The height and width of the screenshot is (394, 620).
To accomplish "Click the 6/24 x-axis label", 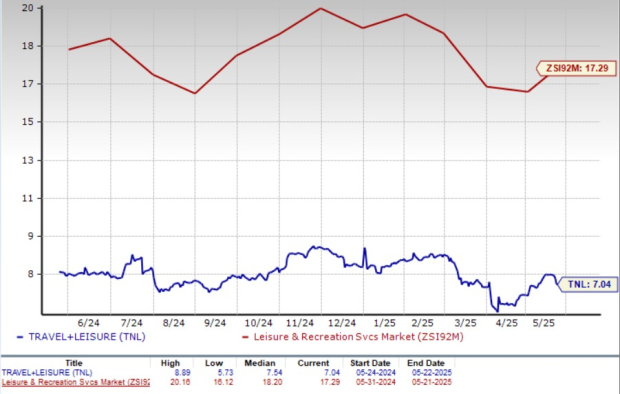I will click(88, 323).
